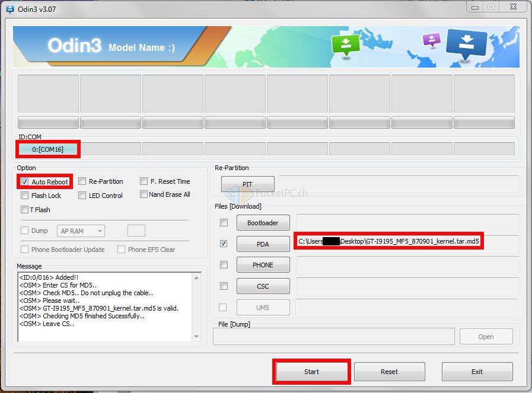532x393 pixels.
Task: Click the CSC file path field
Action: 407,286
